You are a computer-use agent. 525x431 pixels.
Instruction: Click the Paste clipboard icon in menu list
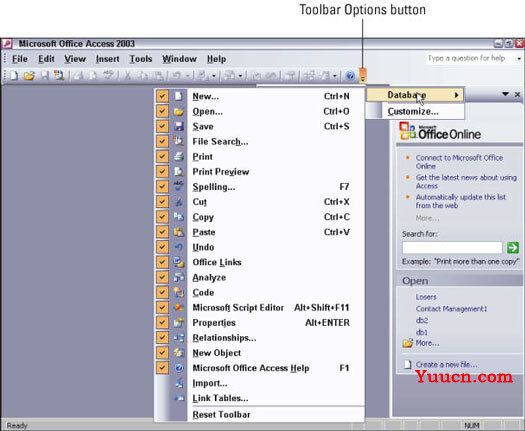click(179, 232)
